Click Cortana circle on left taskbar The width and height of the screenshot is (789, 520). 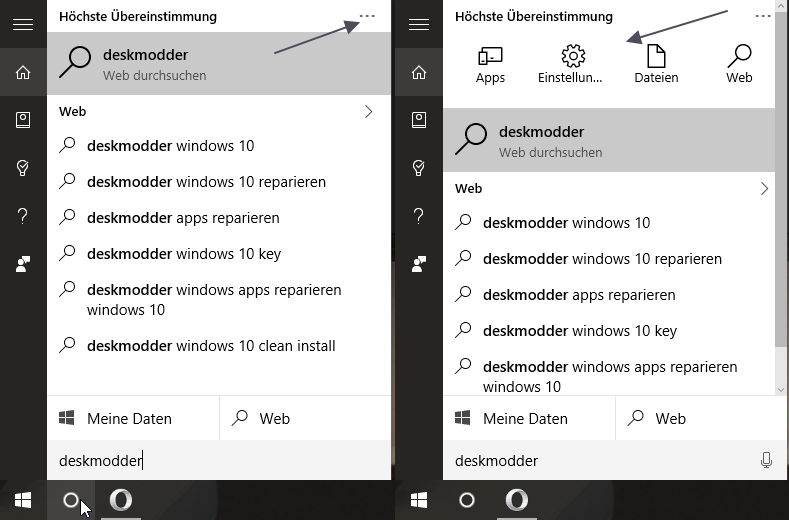(71, 500)
